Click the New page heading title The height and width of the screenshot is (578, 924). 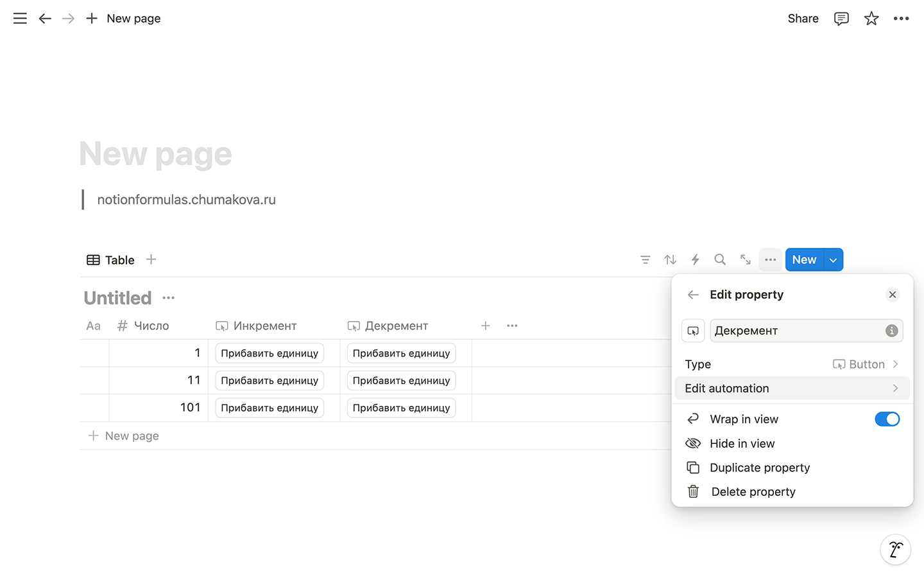[155, 154]
